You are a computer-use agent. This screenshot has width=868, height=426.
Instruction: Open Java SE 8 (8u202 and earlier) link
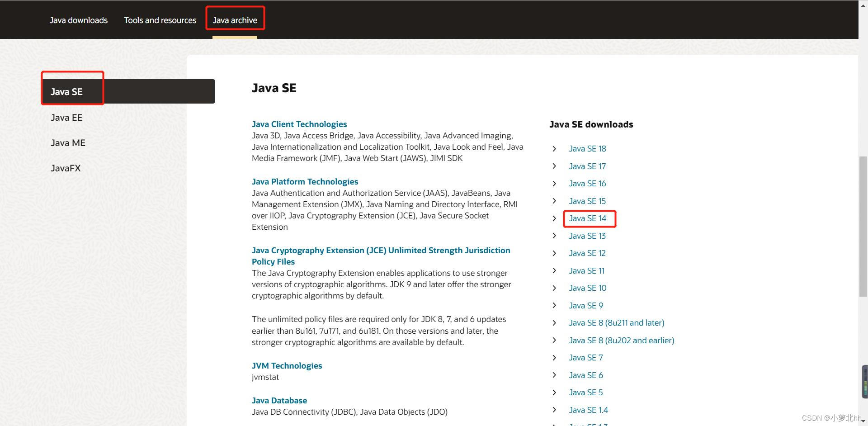tap(622, 340)
